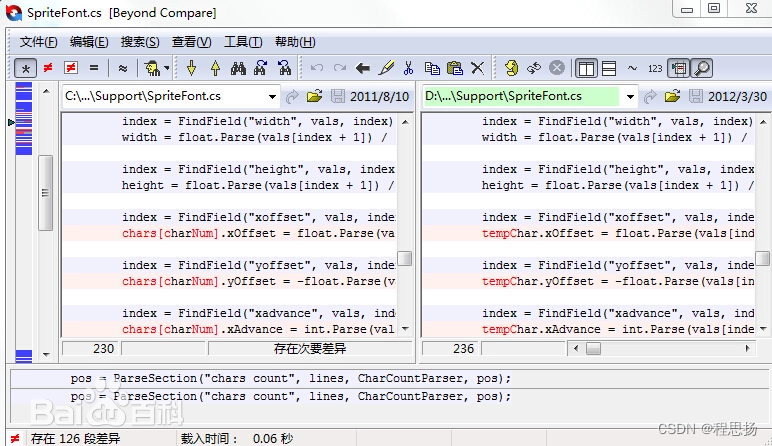Toggle the magnifier text details button

coord(702,68)
